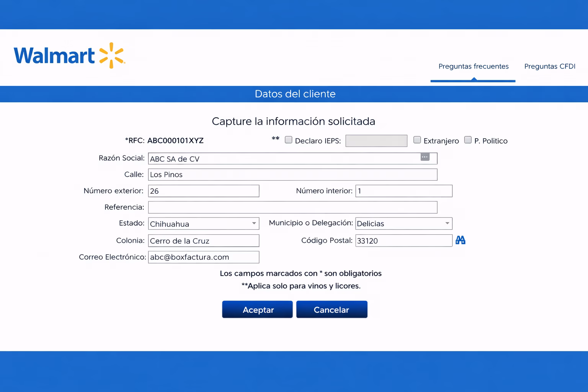
Task: Click the disabled IEPS text box
Action: 376,141
